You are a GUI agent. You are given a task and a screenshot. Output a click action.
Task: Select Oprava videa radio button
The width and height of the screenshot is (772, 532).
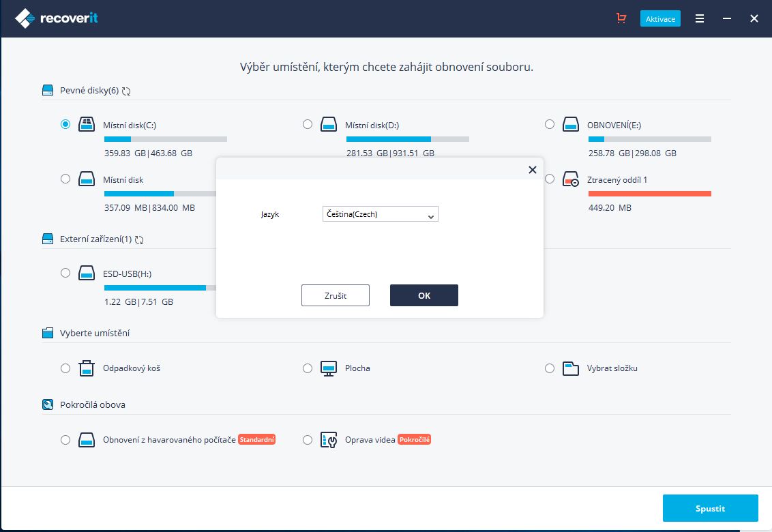[308, 440]
